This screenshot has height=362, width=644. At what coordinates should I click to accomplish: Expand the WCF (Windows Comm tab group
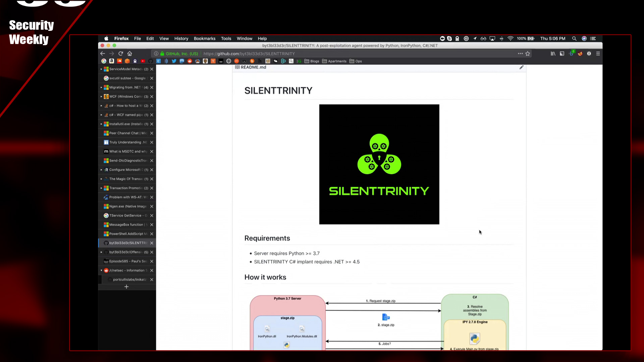(101, 97)
